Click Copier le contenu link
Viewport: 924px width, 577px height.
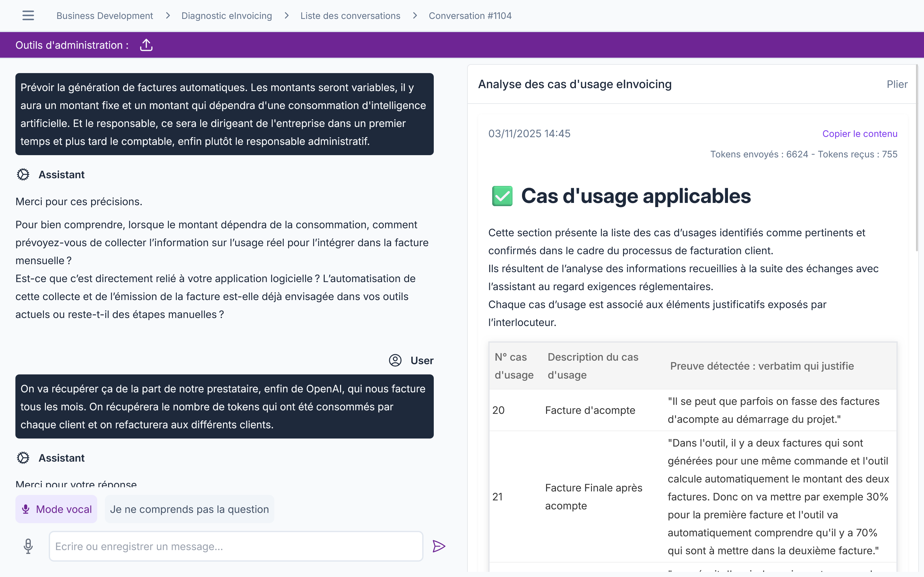point(860,134)
